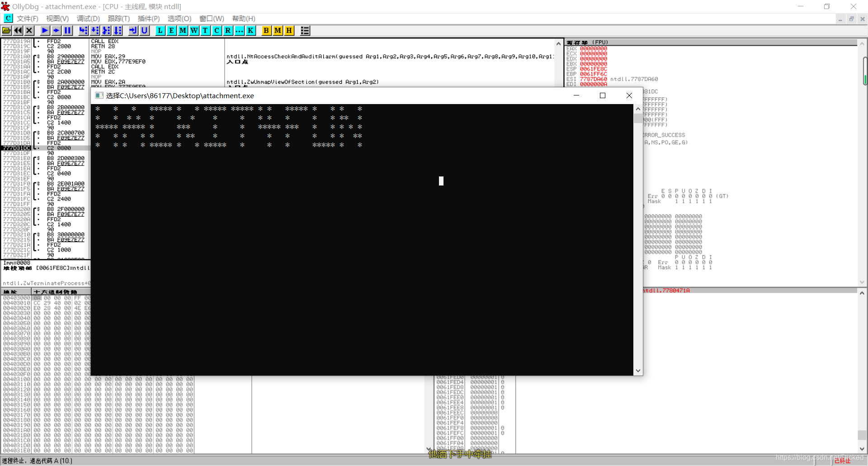The image size is (868, 466).
Task: Restore the inner CPU child window
Action: (x=851, y=19)
